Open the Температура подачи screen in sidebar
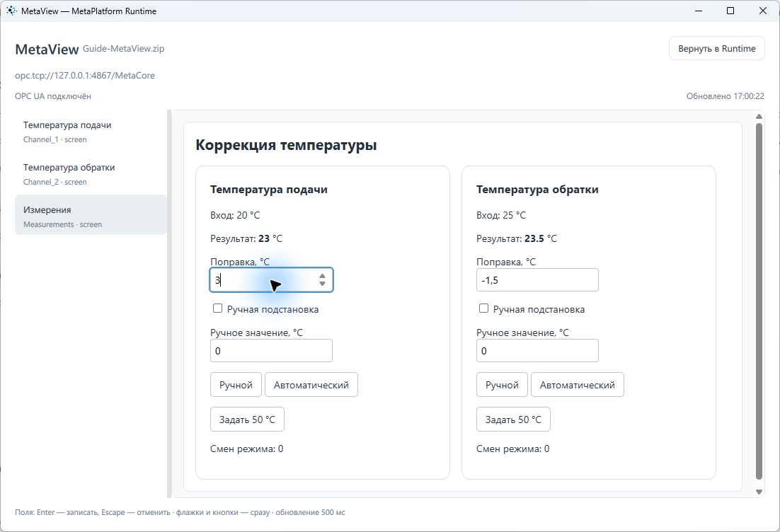Screen dimensions: 780x532 pyautogui.click(x=91, y=132)
